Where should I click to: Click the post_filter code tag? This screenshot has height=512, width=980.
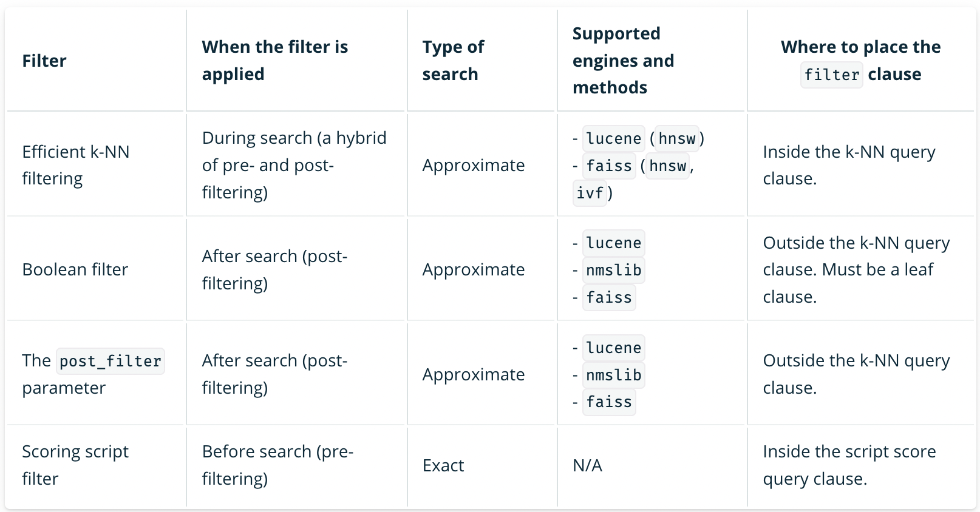pyautogui.click(x=110, y=361)
